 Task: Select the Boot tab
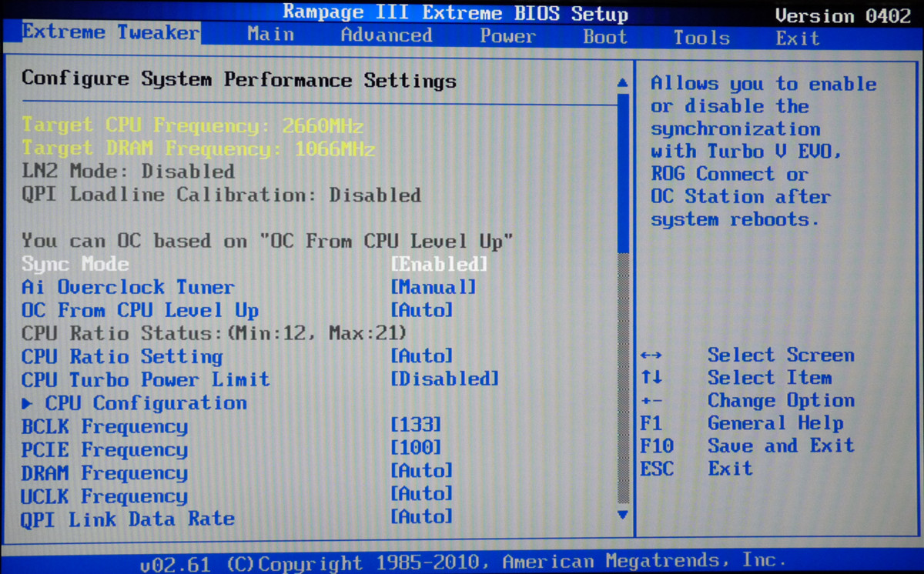click(605, 37)
